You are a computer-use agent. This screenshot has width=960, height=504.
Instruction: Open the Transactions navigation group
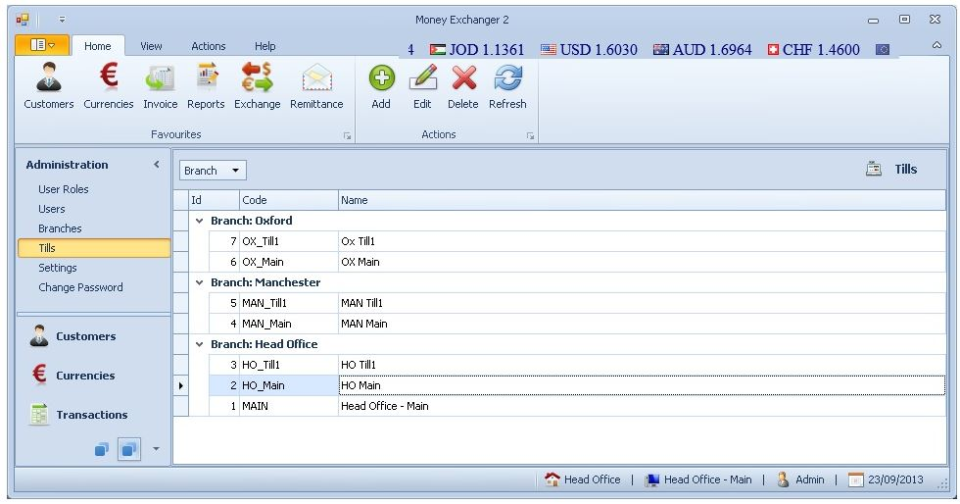94,415
